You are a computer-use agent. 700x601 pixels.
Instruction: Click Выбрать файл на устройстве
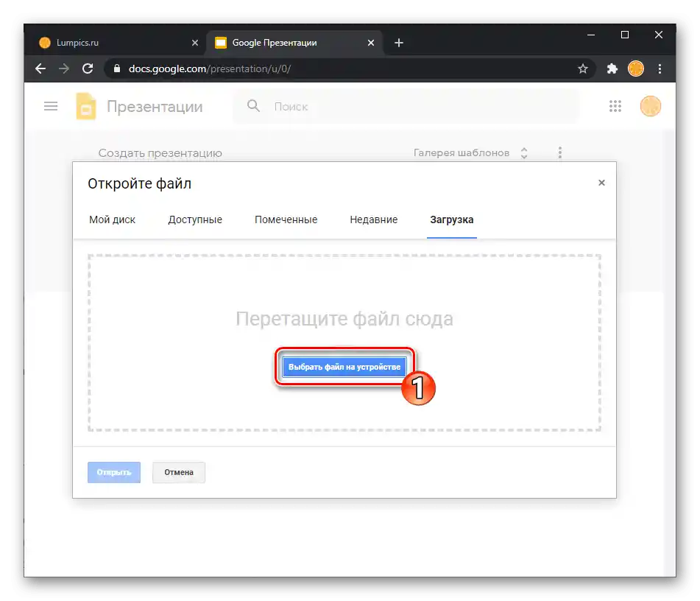[x=343, y=366]
